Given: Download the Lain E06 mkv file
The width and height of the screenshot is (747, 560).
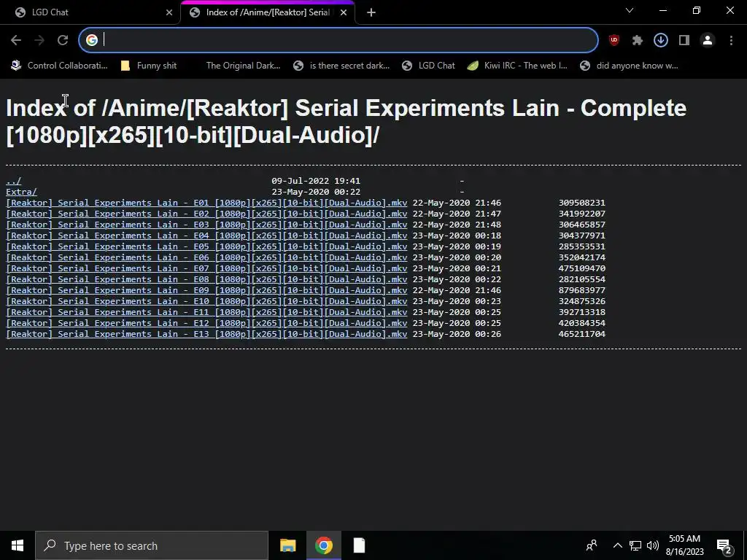Looking at the screenshot, I should (x=206, y=257).
